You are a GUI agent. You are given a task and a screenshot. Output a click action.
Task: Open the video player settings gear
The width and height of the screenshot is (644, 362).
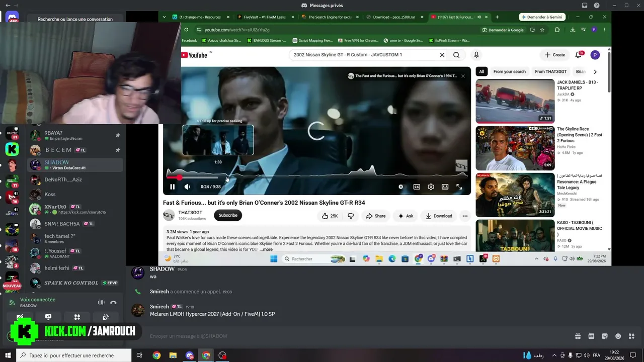click(x=431, y=187)
